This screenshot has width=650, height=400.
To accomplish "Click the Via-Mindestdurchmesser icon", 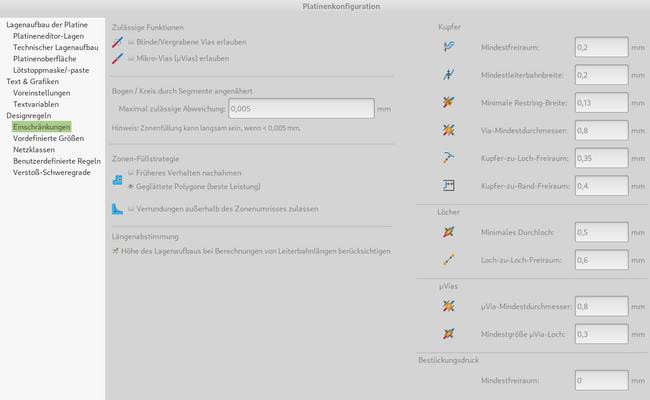I will click(449, 131).
